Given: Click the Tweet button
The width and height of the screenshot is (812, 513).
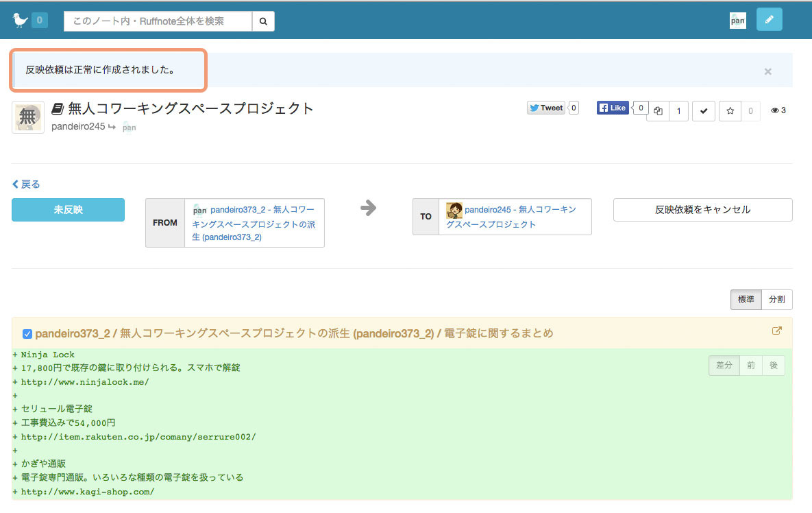Looking at the screenshot, I should [x=546, y=108].
